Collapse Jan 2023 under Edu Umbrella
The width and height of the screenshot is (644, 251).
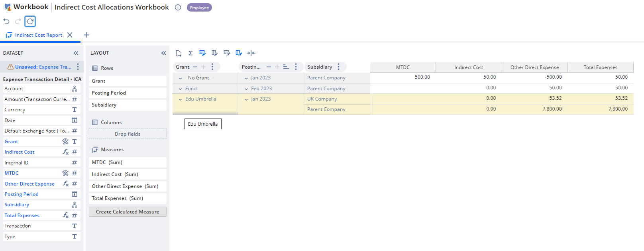[246, 99]
